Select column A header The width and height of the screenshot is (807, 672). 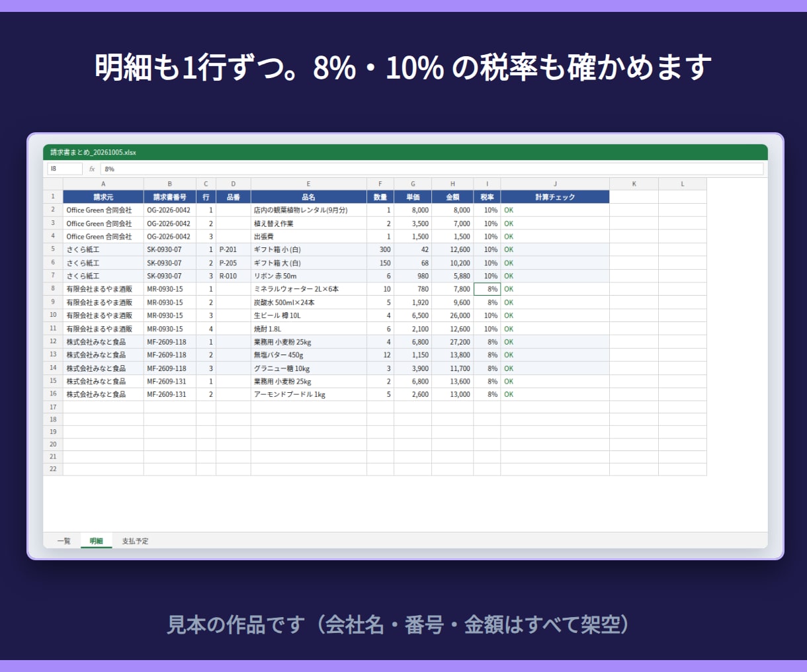(103, 184)
